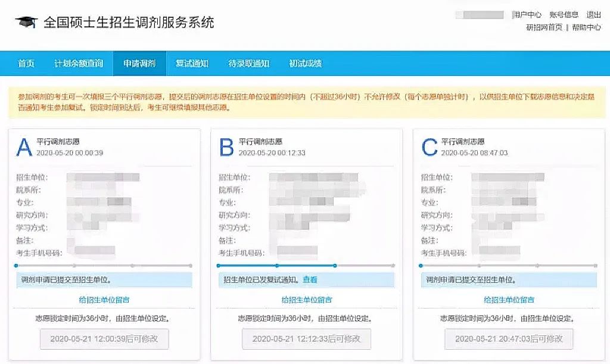The width and height of the screenshot is (610, 364).
Task: Switch to the 待录取通知 tab
Action: (x=248, y=63)
